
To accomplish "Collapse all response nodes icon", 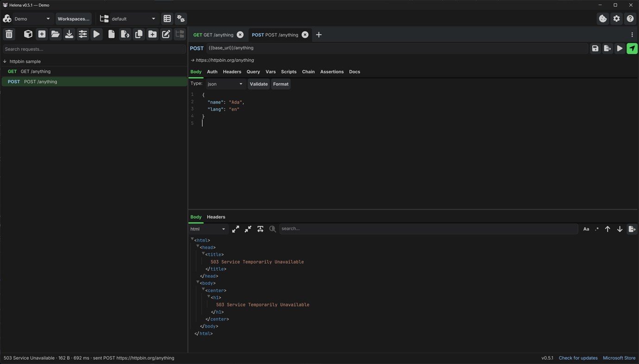I will click(x=248, y=229).
